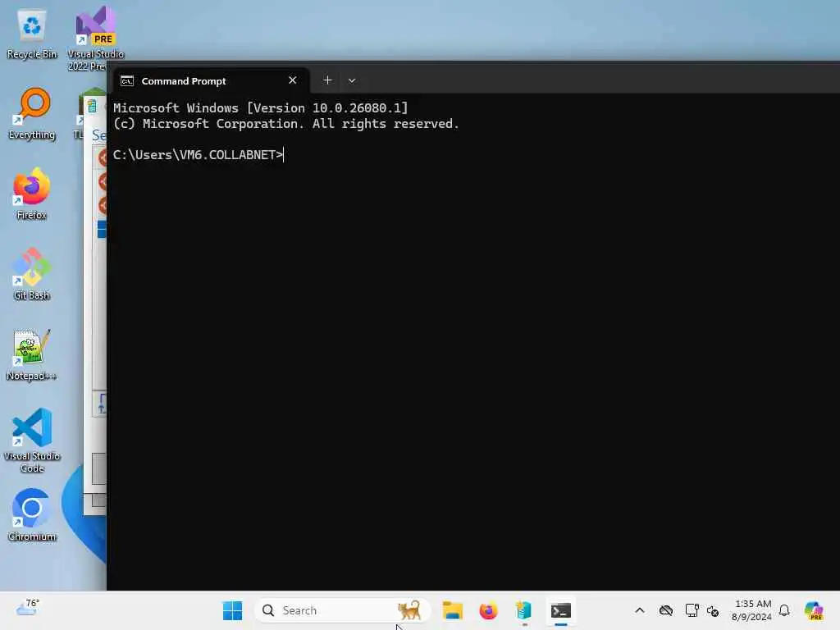Launch Chromium desktop shortcut

(x=32, y=515)
